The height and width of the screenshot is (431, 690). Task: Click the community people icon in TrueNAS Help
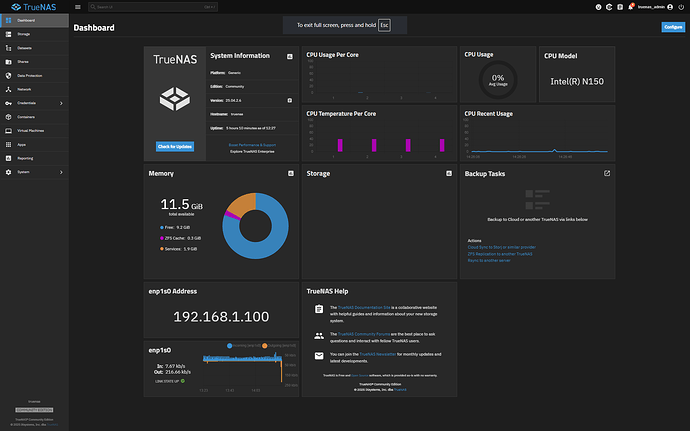pos(319,336)
